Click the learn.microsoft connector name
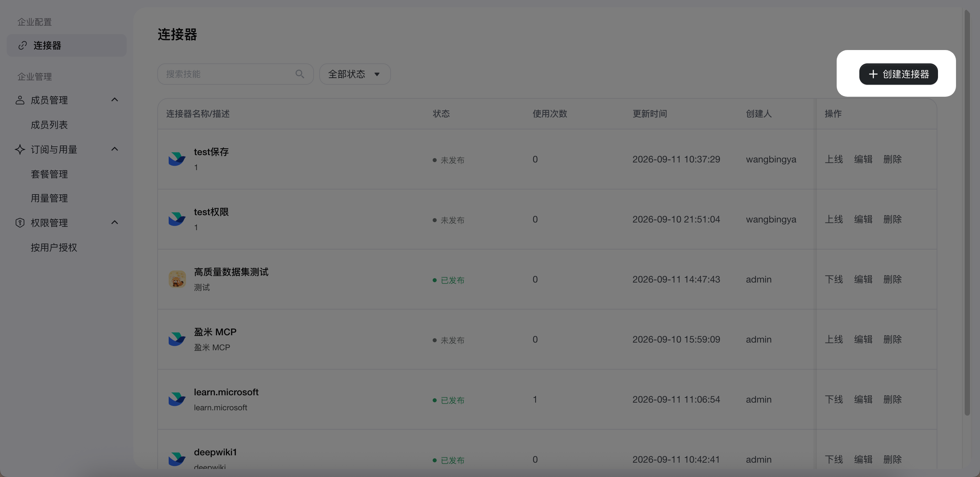Image resolution: width=980 pixels, height=477 pixels. pos(226,392)
